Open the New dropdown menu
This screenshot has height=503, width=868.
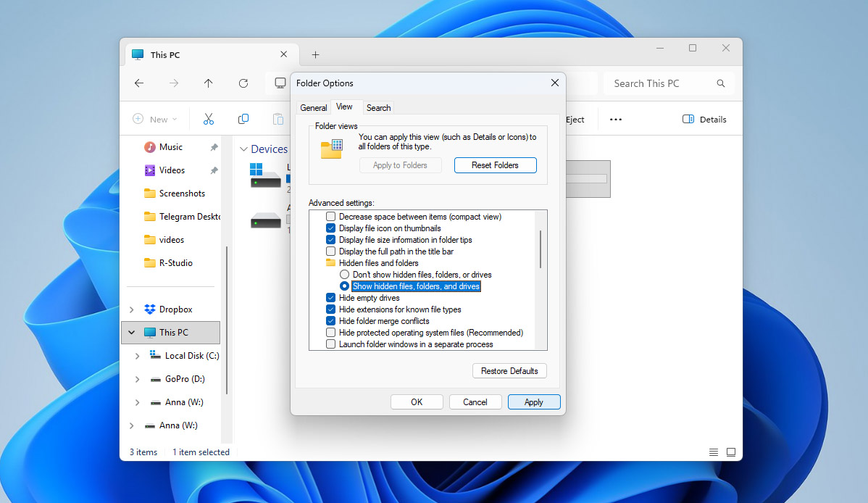155,119
